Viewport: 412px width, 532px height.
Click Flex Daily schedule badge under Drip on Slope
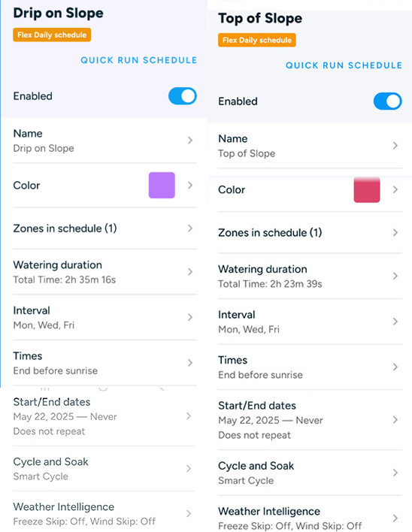click(x=52, y=35)
